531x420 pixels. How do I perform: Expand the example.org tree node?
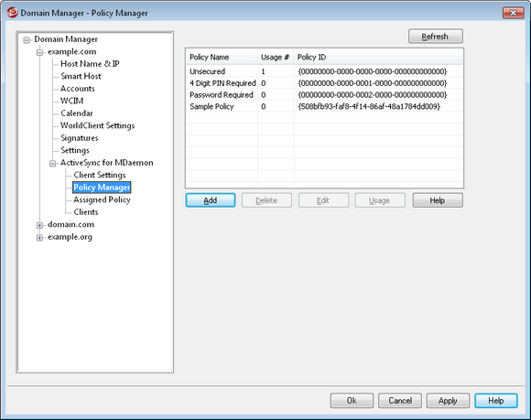[x=39, y=238]
